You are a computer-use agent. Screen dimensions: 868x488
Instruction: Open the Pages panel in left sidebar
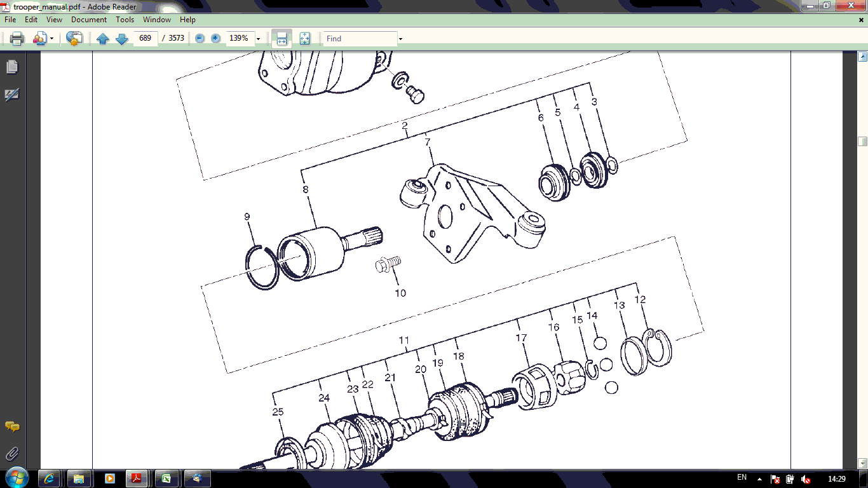(x=12, y=67)
